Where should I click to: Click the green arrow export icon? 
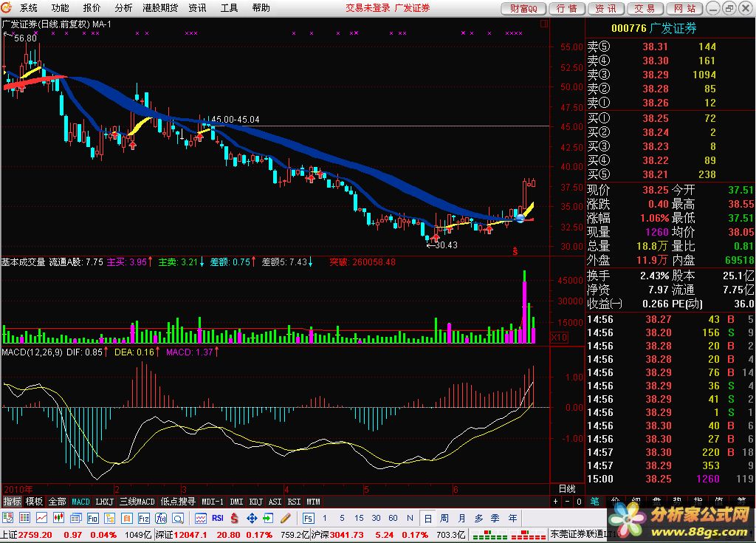pos(268,519)
